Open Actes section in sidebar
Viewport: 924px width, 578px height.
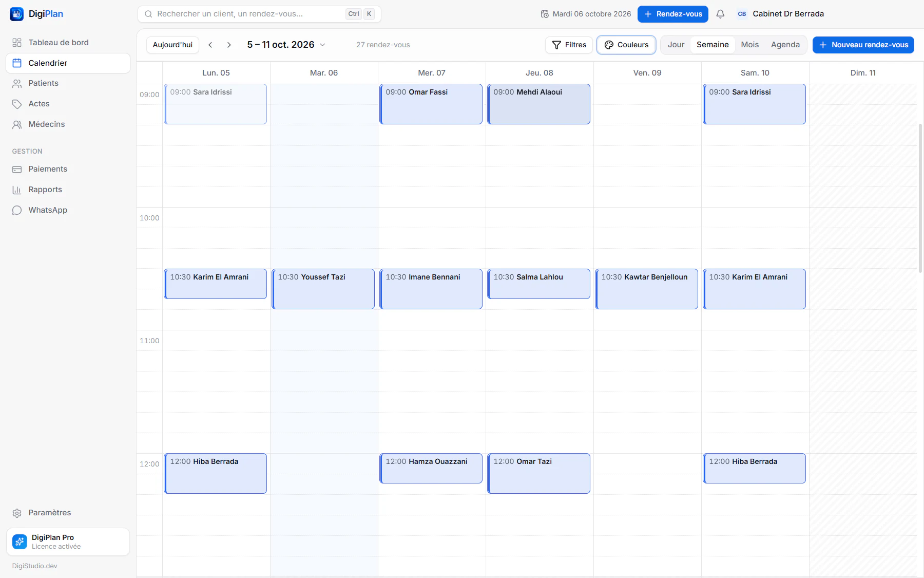(68, 104)
